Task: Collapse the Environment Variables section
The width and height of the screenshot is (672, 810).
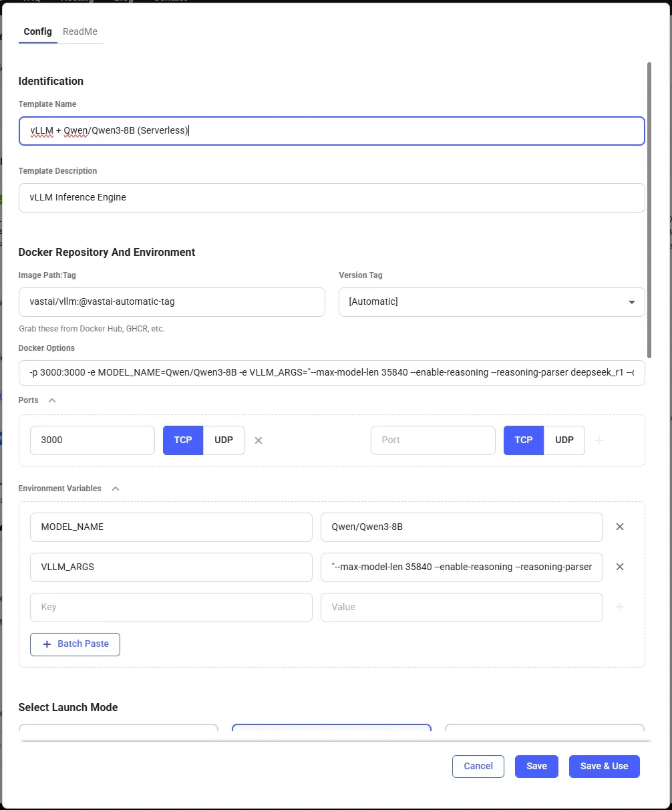Action: (116, 489)
